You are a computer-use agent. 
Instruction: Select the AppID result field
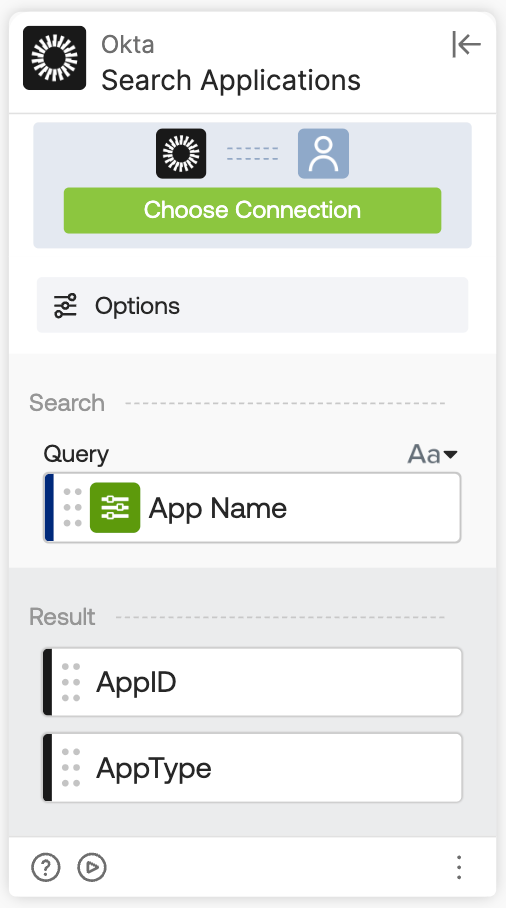pyautogui.click(x=252, y=682)
